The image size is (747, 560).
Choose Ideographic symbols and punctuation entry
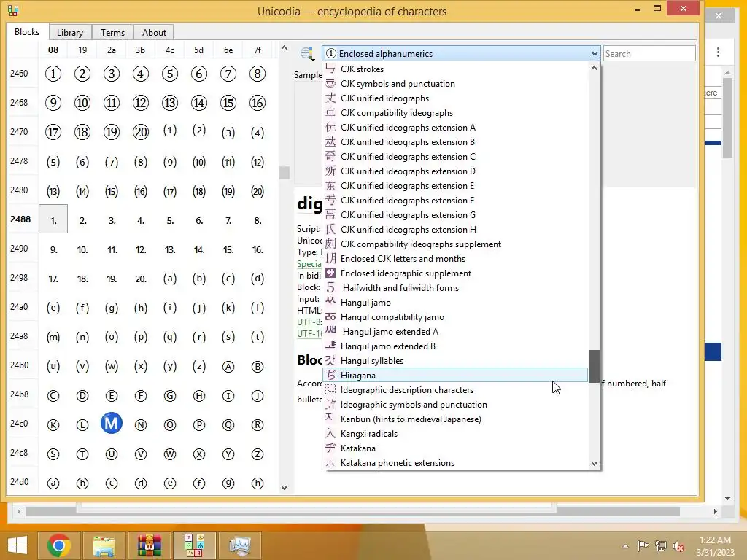[x=455, y=405]
